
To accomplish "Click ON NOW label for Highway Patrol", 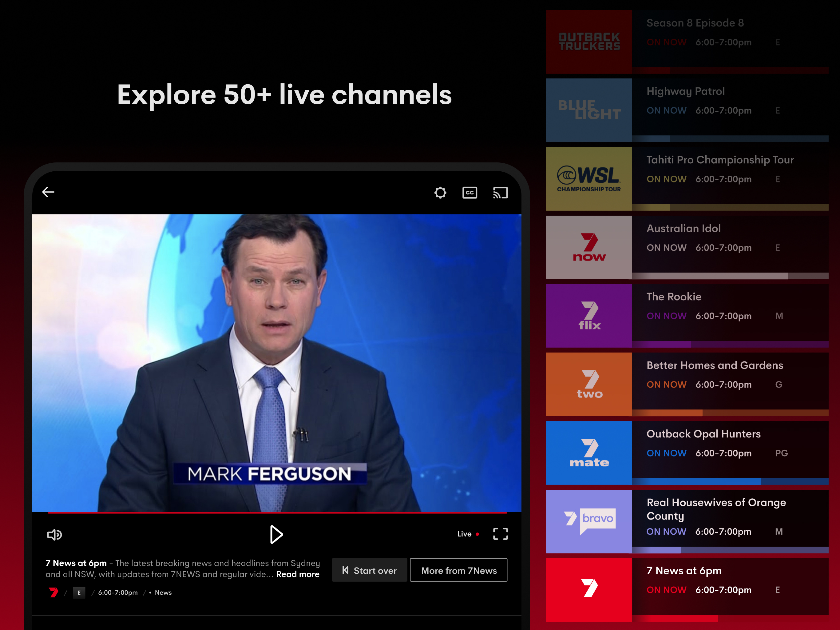I will (667, 110).
